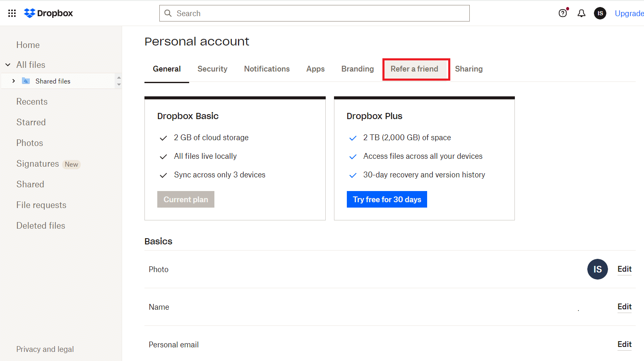The height and width of the screenshot is (361, 644).
Task: Go to Home in the sidebar
Action: (28, 45)
